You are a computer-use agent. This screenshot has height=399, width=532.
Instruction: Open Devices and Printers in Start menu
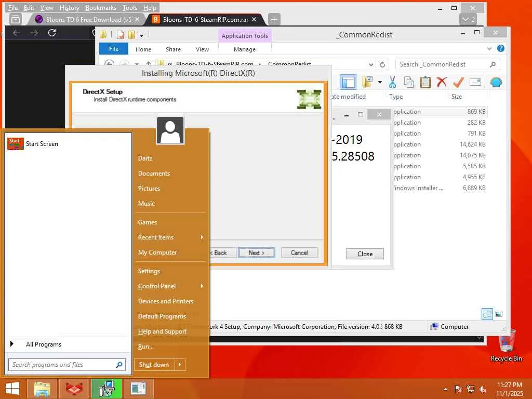[166, 301]
